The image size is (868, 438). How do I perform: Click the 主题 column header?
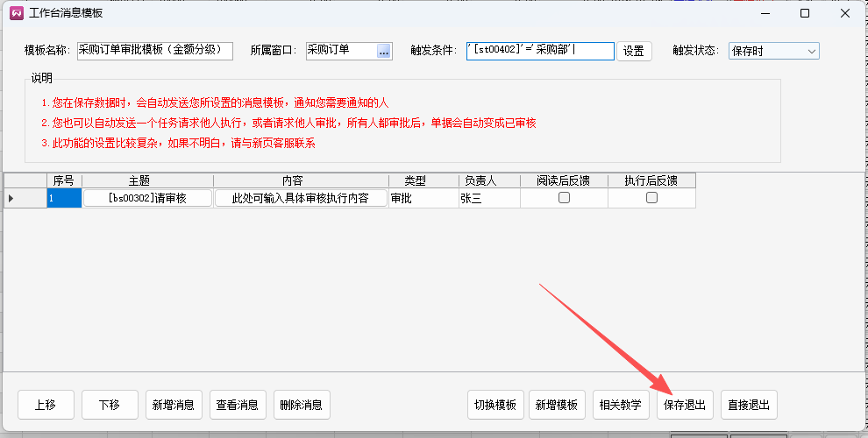point(139,180)
